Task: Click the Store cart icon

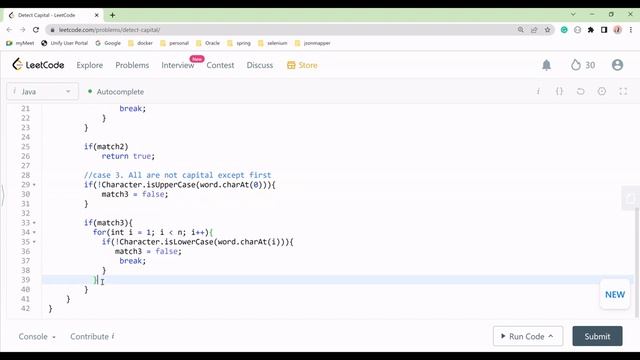Action: coord(291,65)
